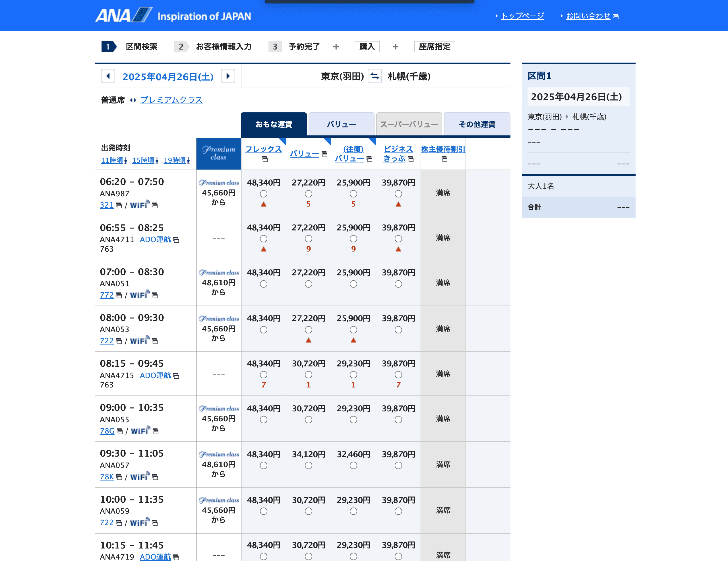
Task: Select 27,220円 バリュー fare for ANA051
Action: tap(308, 284)
